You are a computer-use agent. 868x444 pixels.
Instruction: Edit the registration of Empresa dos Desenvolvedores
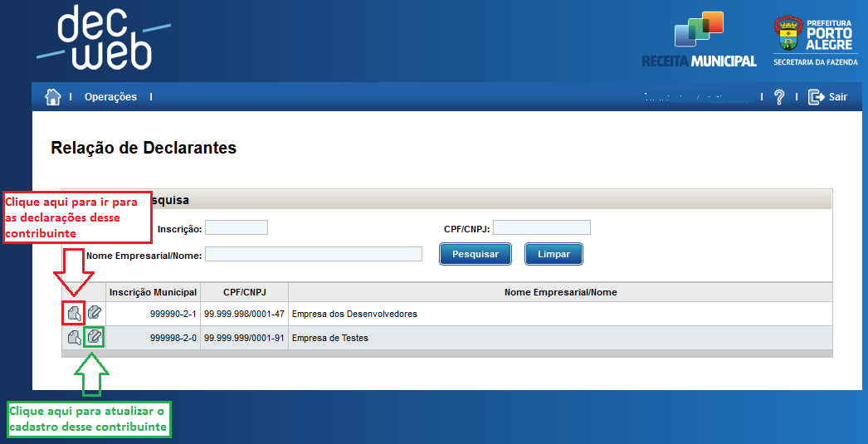(x=94, y=314)
